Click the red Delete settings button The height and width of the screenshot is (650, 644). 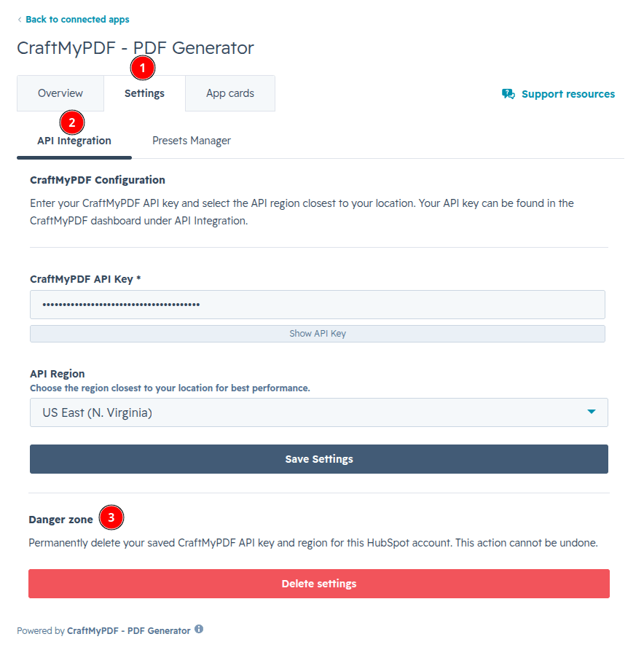(318, 584)
